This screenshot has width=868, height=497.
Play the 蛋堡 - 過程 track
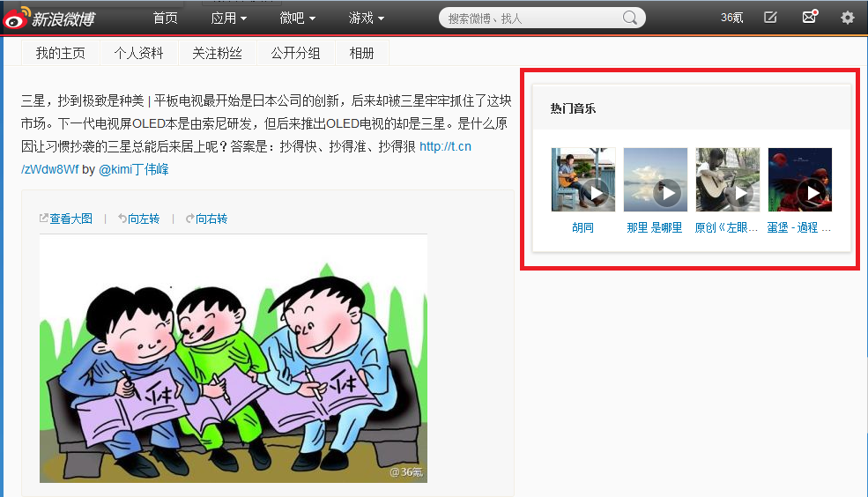pyautogui.click(x=800, y=179)
